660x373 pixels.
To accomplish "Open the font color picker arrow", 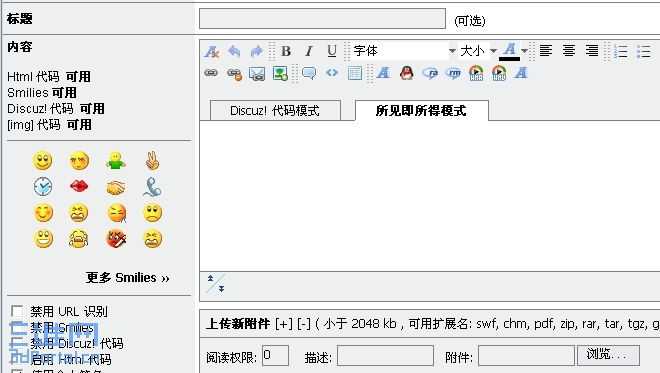I will coord(524,51).
